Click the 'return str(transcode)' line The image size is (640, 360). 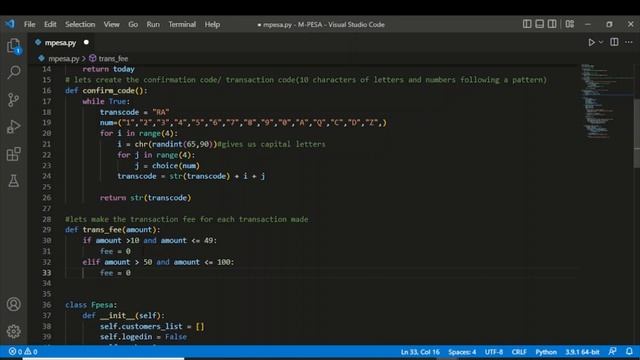click(x=145, y=198)
